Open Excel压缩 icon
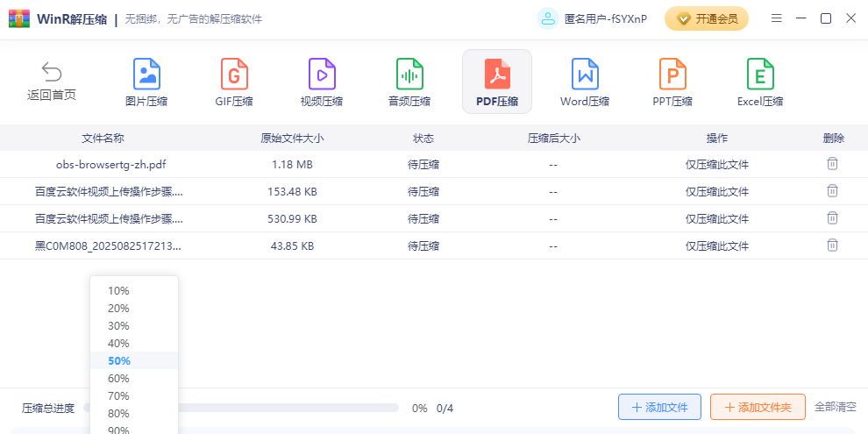The image size is (868, 434). (760, 75)
